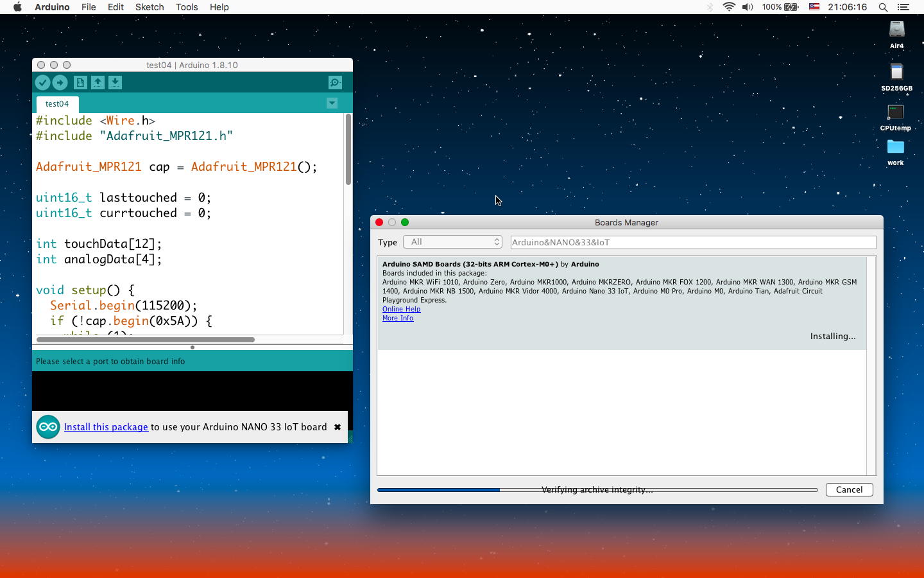Screen dimensions: 924x578
Task: Select the test04 sketch tab
Action: [57, 104]
